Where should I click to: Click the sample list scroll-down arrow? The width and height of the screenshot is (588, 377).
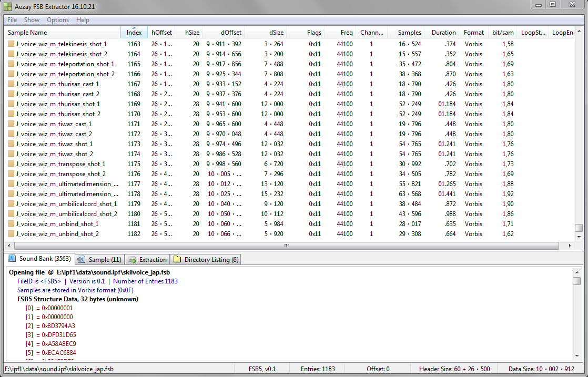point(579,237)
